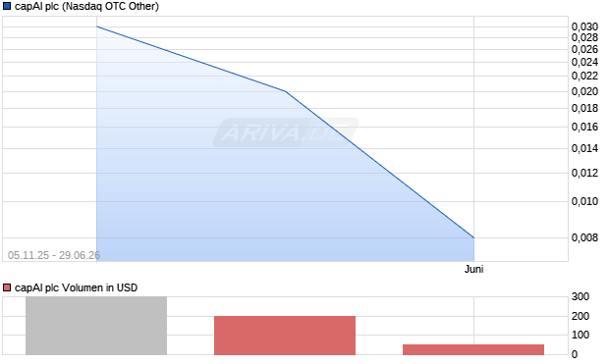Click the 100 volume axis label

(x=581, y=335)
